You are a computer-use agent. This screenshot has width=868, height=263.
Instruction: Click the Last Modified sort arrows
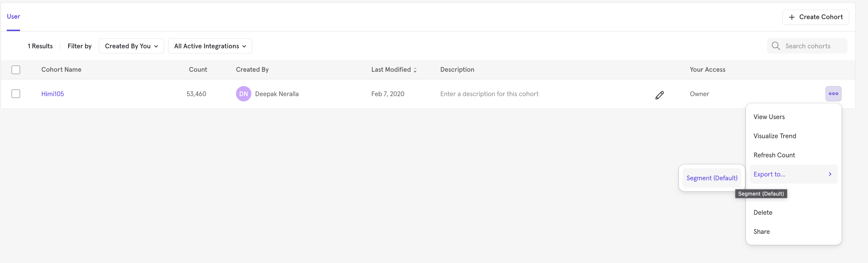point(415,70)
